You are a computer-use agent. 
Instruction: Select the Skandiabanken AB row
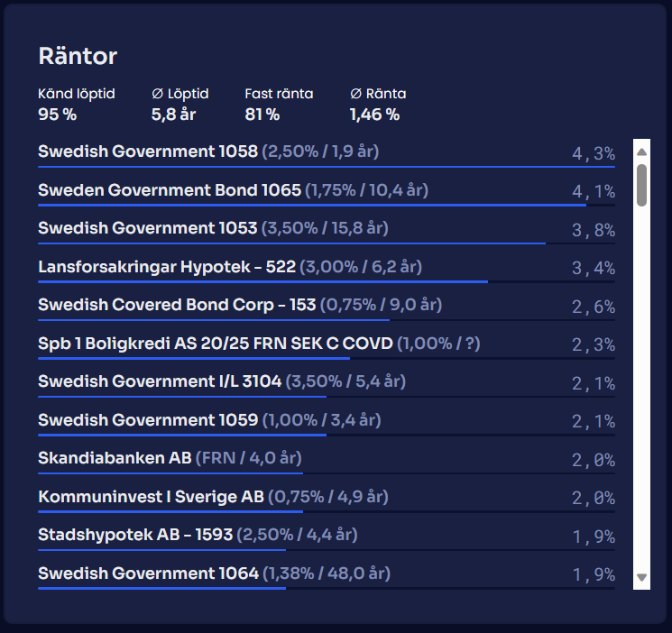(115, 458)
